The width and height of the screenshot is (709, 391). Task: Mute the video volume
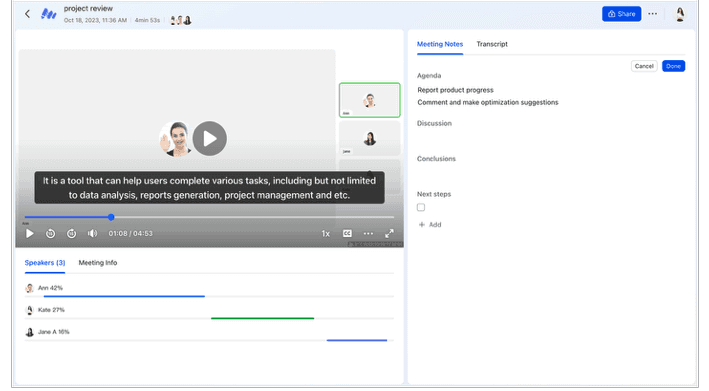coord(92,233)
